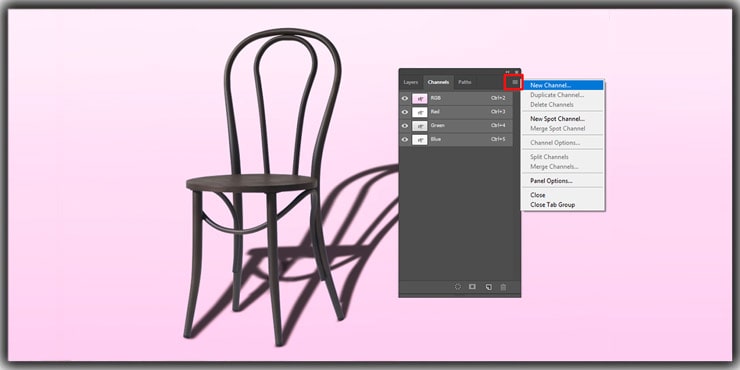Toggle visibility of RGB channel

404,99
